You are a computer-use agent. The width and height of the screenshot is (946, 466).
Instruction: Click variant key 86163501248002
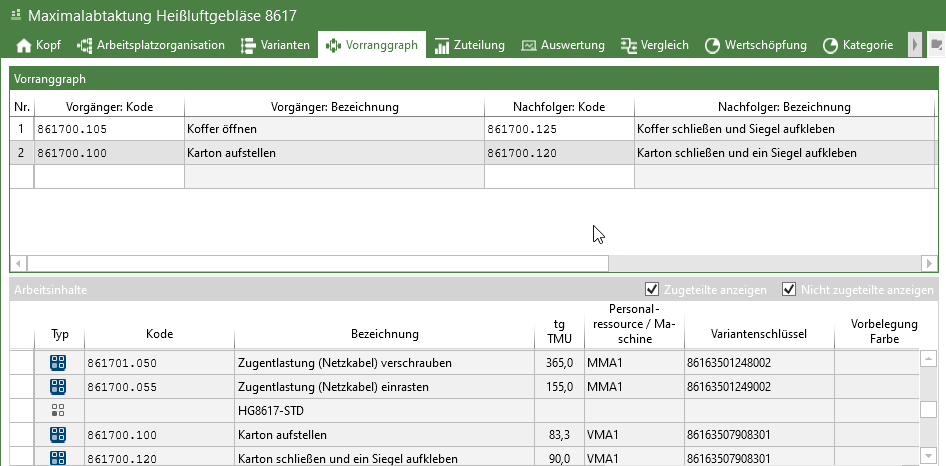759,363
